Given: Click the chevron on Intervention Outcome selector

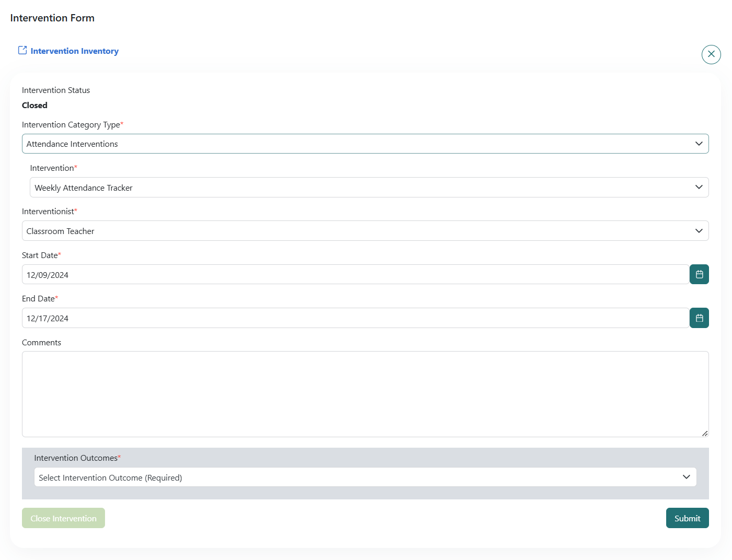Looking at the screenshot, I should tap(686, 477).
